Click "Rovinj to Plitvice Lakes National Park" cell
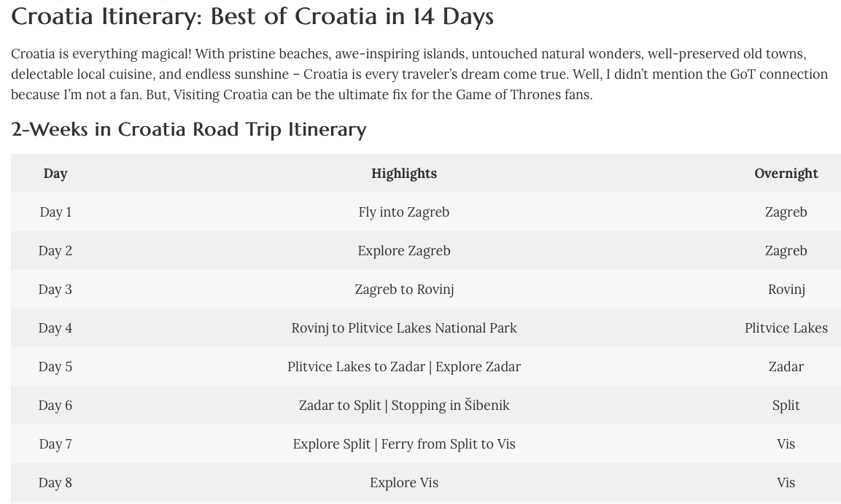841x504 pixels. click(404, 328)
